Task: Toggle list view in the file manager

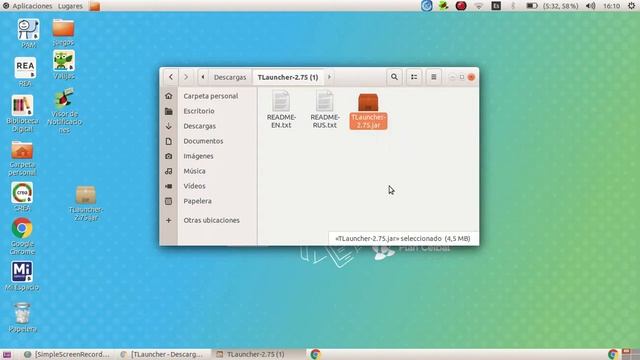Action: pyautogui.click(x=414, y=77)
